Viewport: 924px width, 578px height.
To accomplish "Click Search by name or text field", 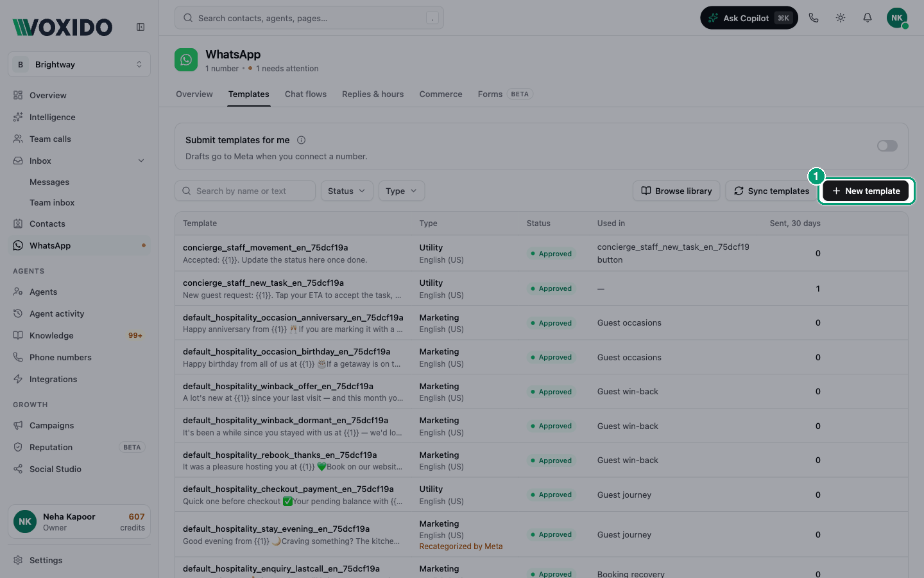I will [x=245, y=191].
